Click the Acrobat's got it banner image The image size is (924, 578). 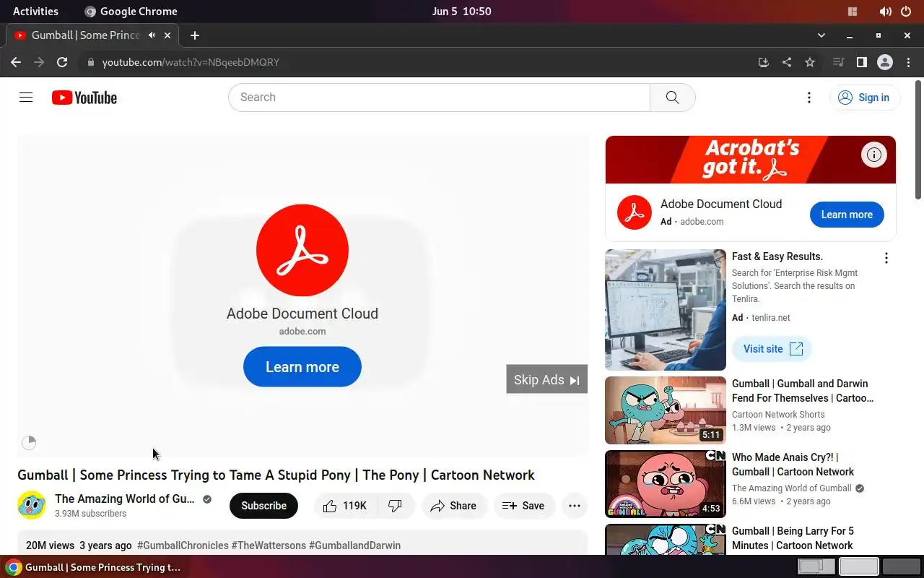(751, 160)
